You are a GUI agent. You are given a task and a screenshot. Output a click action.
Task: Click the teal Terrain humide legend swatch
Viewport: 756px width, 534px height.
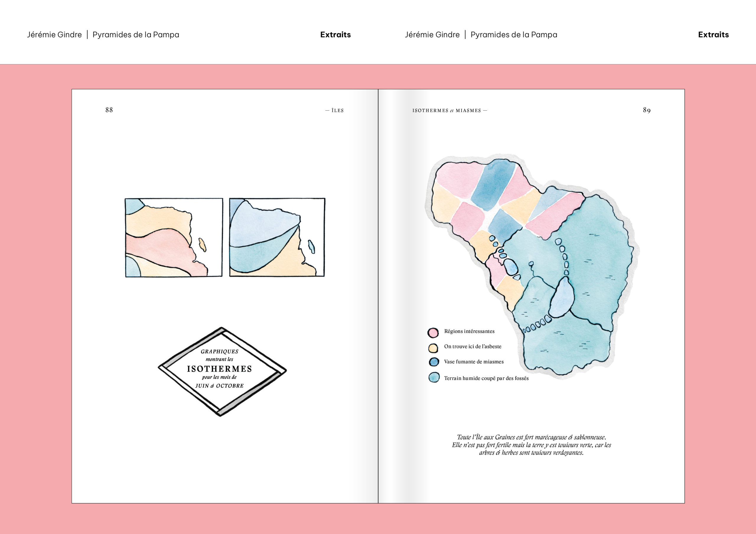[434, 377]
